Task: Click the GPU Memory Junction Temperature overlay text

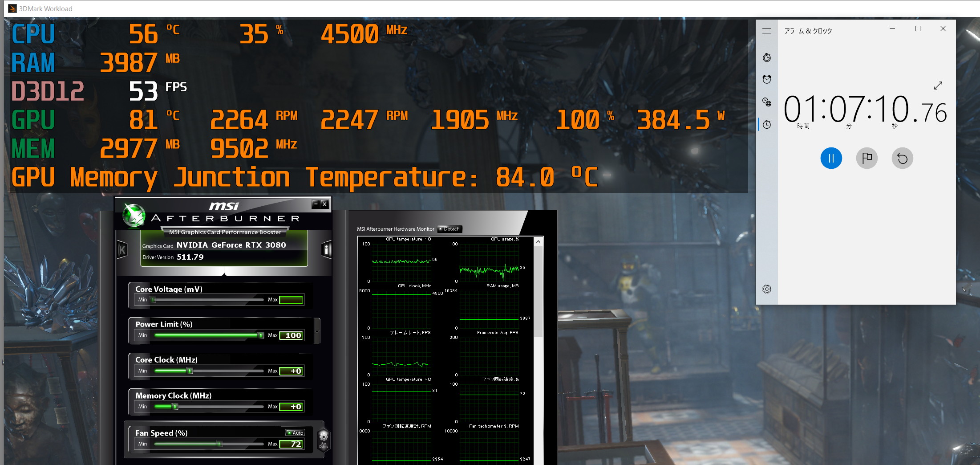Action: (304, 178)
